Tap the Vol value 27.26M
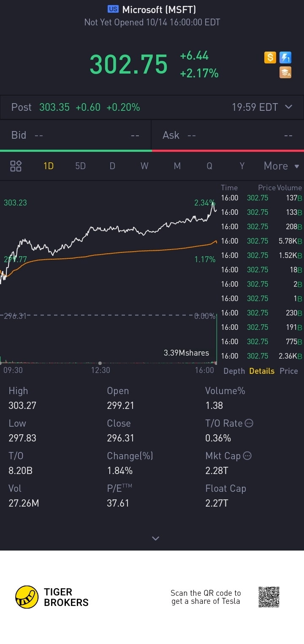 point(24,503)
